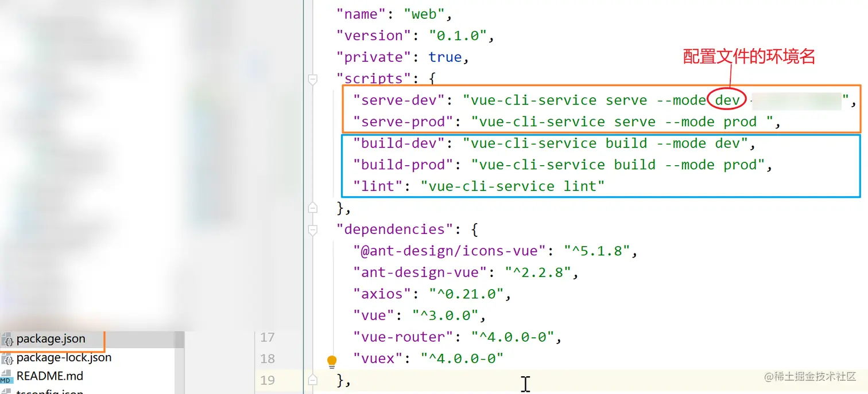Image resolution: width=868 pixels, height=394 pixels.
Task: Click the "vue-router" dependency line
Action: coord(458,337)
